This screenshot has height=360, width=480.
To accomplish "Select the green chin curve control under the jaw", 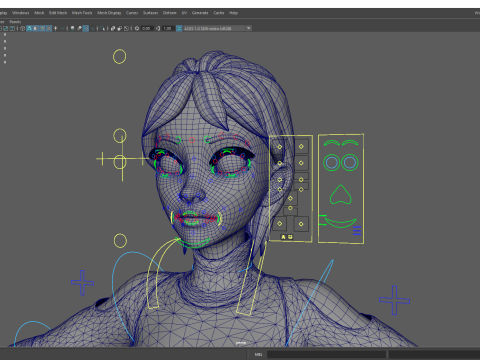I will tap(192, 244).
